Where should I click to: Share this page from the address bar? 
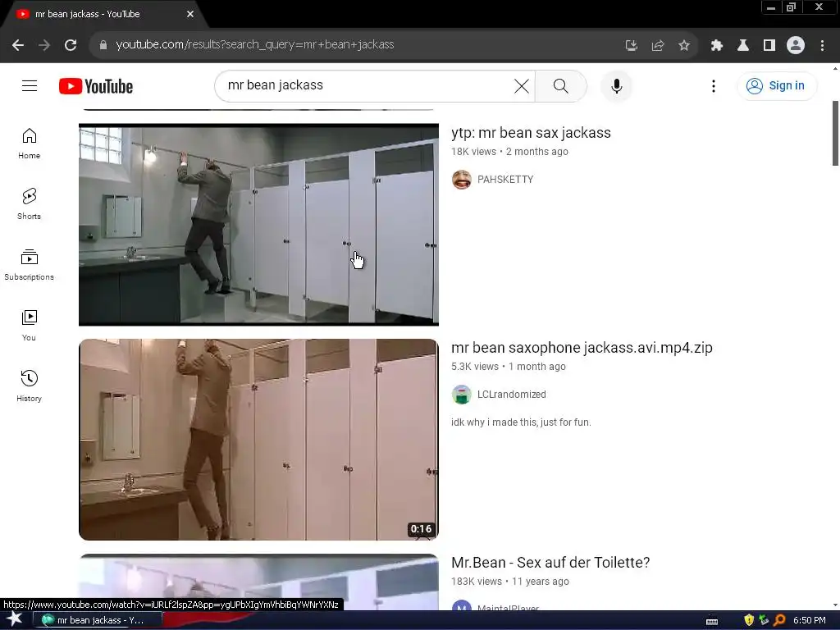(x=658, y=45)
